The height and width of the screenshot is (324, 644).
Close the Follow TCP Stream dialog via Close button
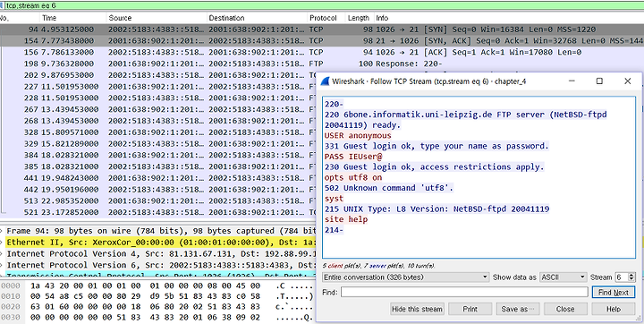pos(565,309)
